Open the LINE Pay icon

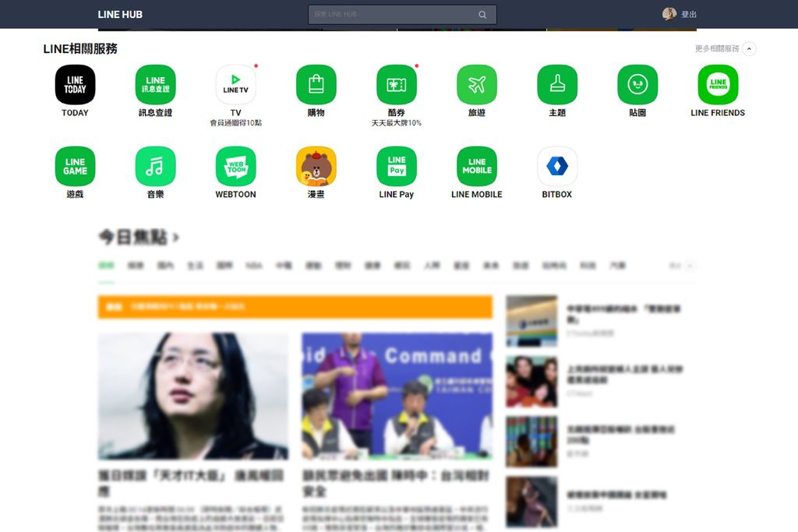pyautogui.click(x=397, y=167)
